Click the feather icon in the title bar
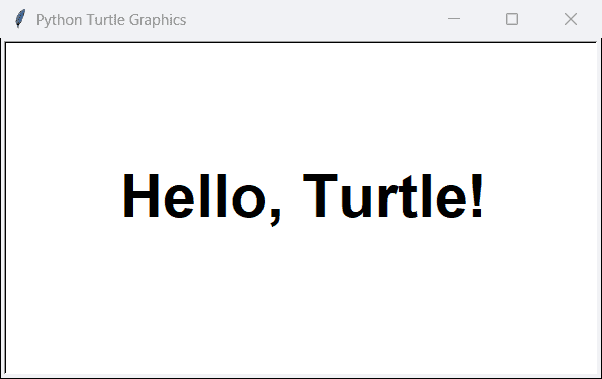602x379 pixels. point(20,19)
